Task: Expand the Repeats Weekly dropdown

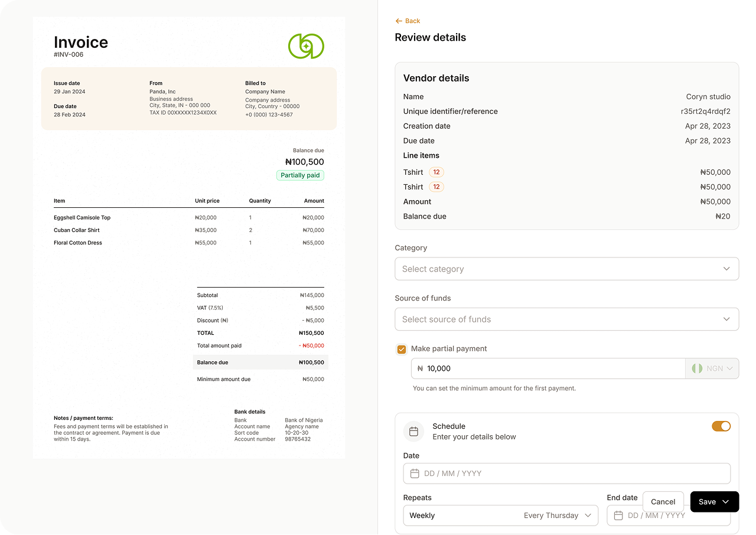Action: (500, 516)
